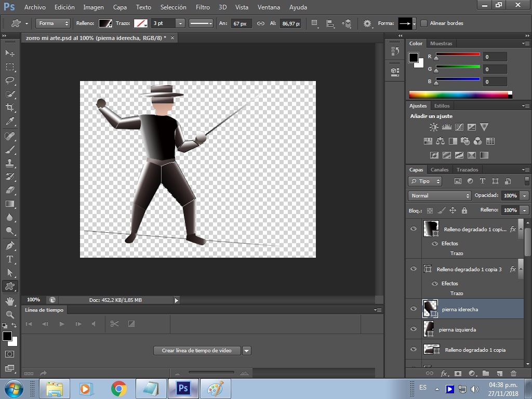The image size is (532, 399).
Task: Select the Custom Shape tool
Action: [10, 286]
